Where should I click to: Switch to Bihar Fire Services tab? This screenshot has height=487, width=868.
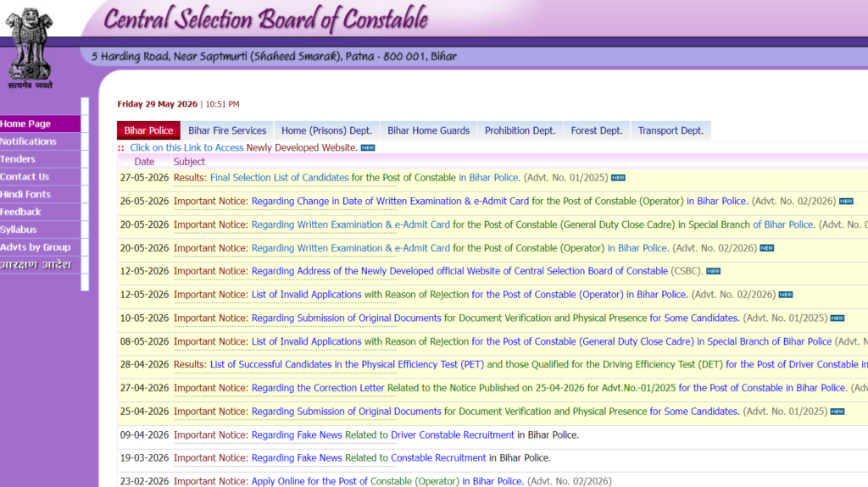pyautogui.click(x=227, y=130)
